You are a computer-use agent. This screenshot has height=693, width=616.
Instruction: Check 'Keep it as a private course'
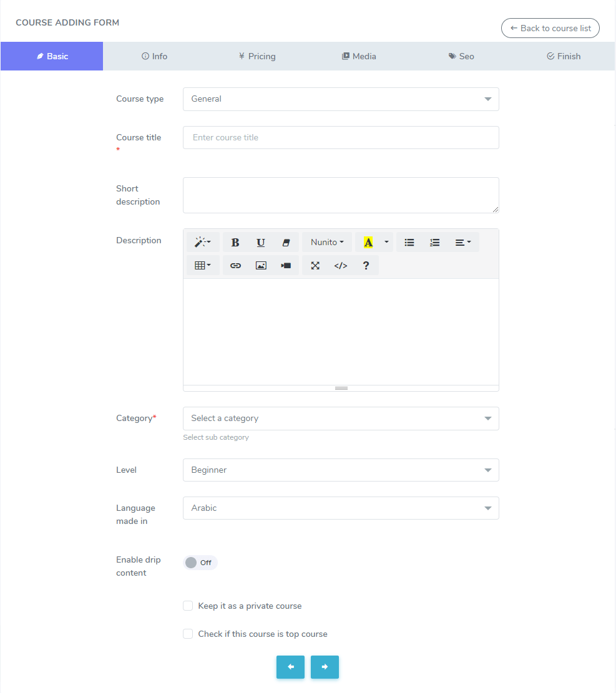click(188, 606)
